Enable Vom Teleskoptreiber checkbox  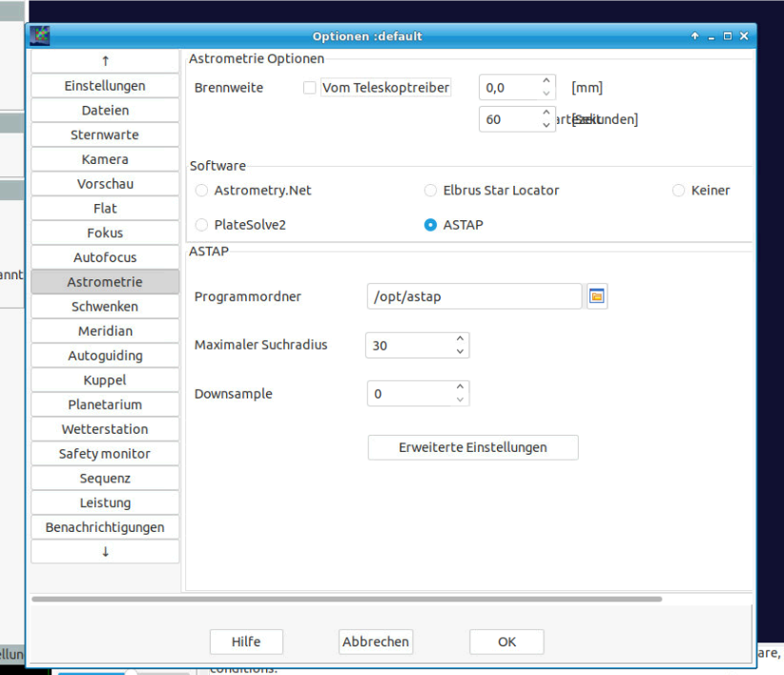(310, 88)
